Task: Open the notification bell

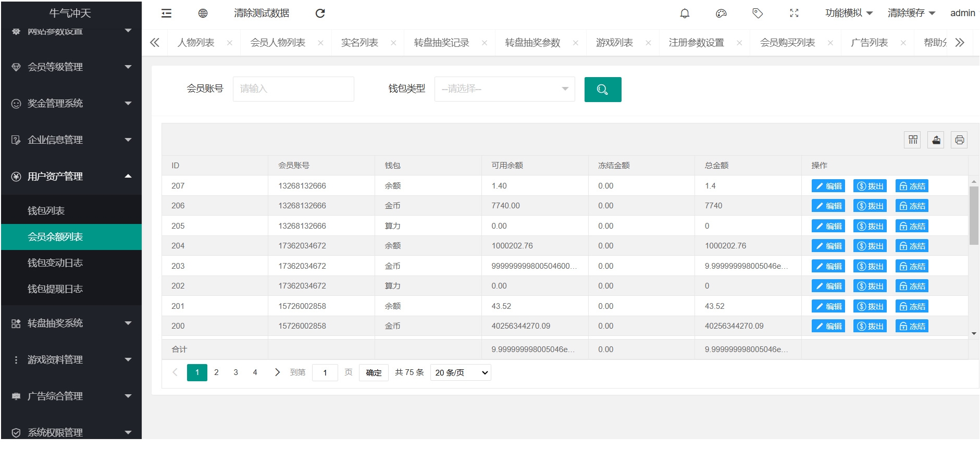Action: tap(685, 14)
